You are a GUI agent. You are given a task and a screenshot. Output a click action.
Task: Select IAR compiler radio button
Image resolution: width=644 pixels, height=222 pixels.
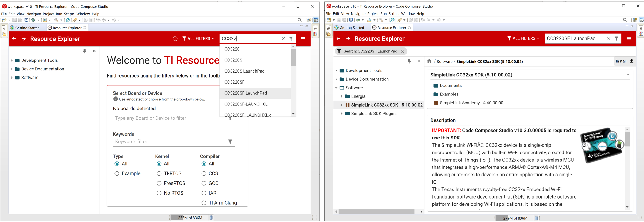(x=204, y=193)
